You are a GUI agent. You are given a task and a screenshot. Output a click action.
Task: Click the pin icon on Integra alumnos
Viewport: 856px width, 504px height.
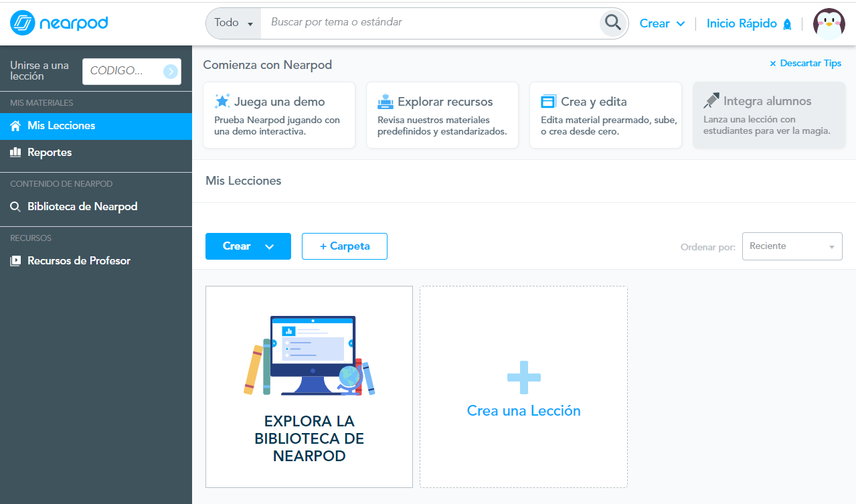tap(711, 101)
